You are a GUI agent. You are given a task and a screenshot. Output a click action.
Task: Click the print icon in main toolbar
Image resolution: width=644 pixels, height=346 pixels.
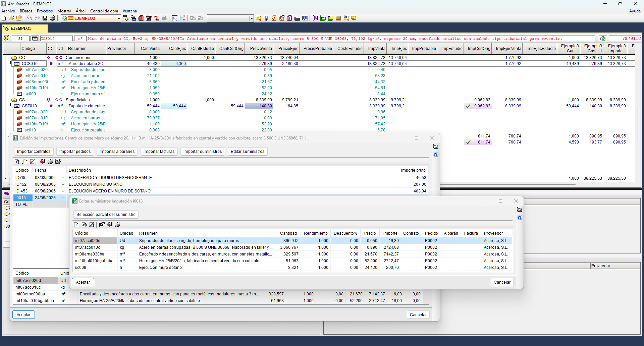53,18
